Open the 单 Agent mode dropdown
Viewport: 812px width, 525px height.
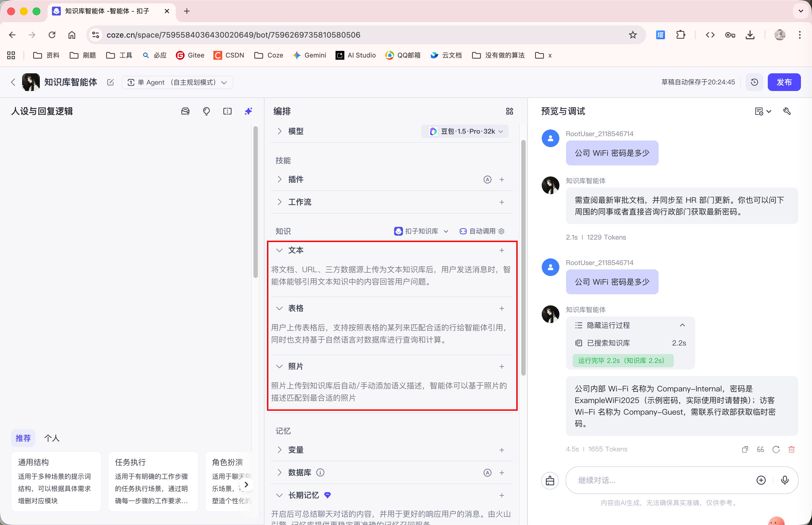pos(177,82)
